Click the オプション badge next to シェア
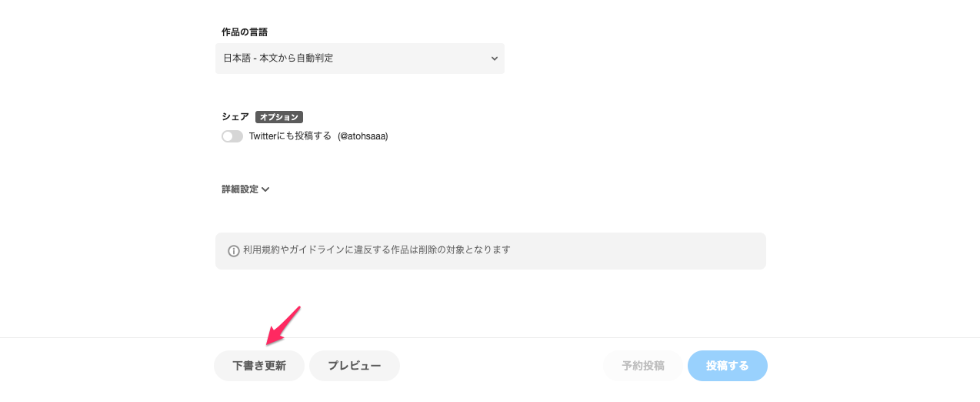The height and width of the screenshot is (402, 980). pyautogui.click(x=279, y=117)
